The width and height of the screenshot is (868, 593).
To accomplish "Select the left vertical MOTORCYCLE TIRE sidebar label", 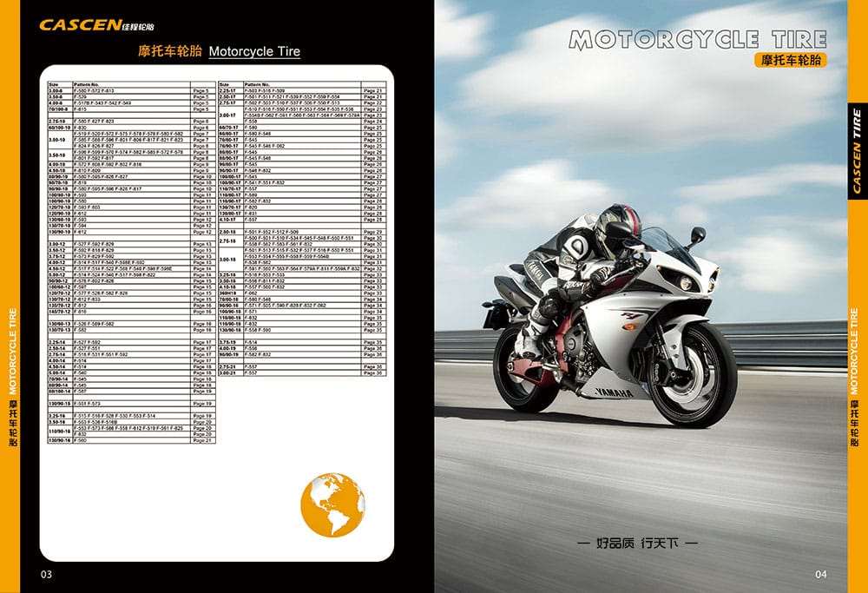I will (10, 373).
